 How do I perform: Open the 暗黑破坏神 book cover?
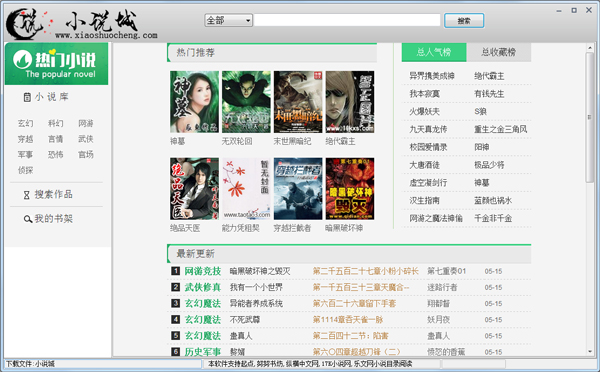coord(350,189)
